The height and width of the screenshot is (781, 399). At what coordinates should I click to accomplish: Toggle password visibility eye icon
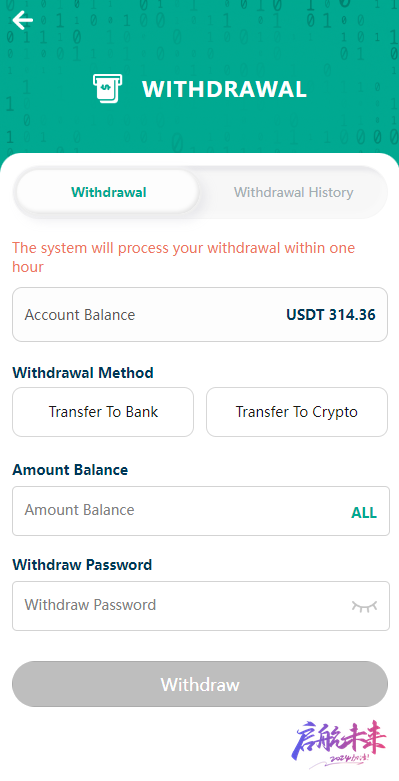[x=364, y=606]
